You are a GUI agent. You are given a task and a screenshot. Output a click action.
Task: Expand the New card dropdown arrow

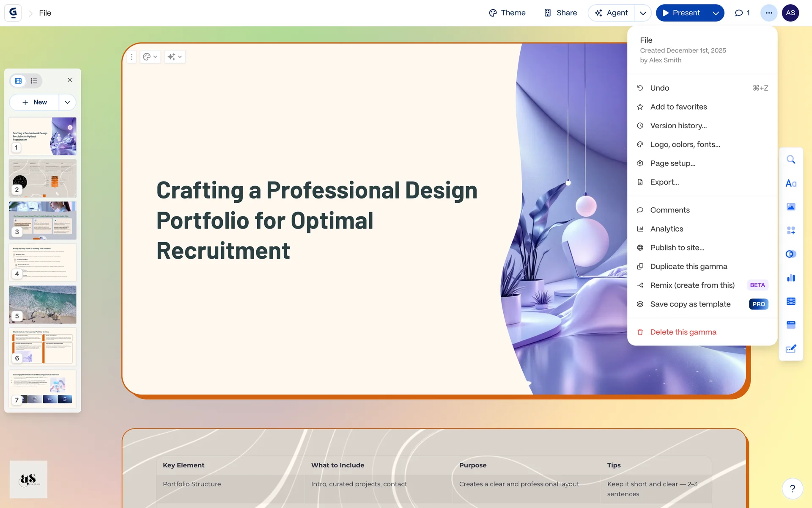click(x=67, y=102)
